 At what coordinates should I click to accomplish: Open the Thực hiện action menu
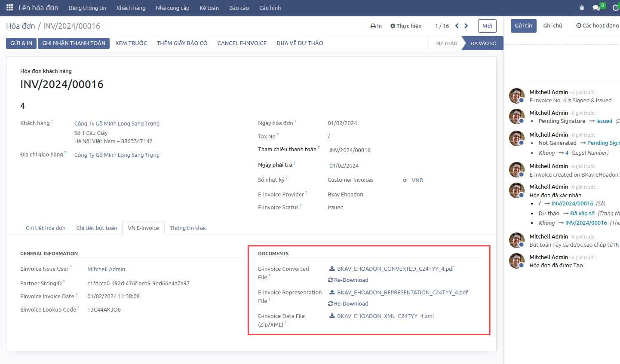tap(405, 26)
